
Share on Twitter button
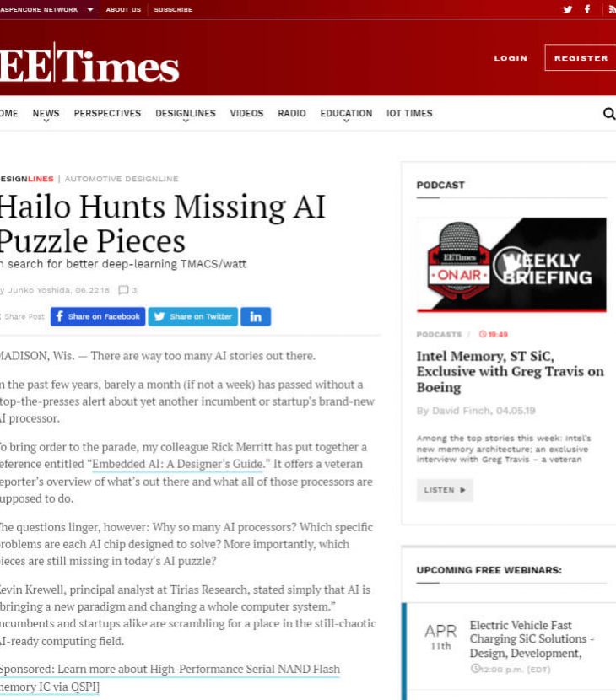[x=193, y=316]
